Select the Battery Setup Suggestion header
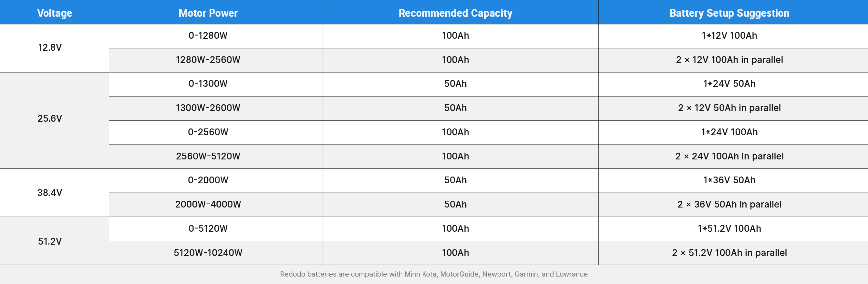This screenshot has height=284, width=868. point(729,13)
